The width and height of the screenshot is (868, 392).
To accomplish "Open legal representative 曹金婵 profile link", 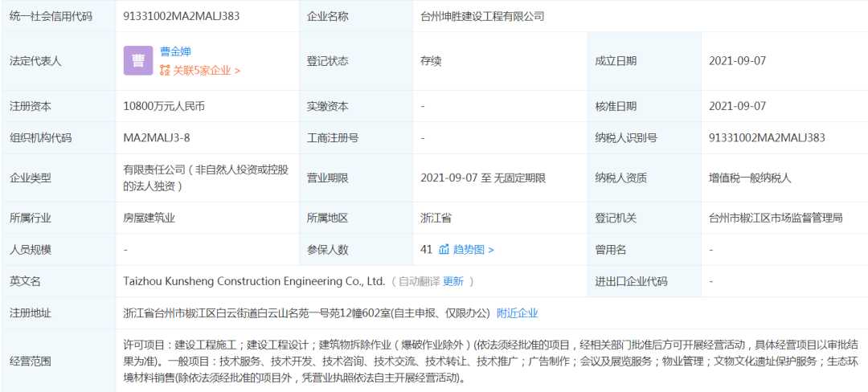I will (175, 52).
